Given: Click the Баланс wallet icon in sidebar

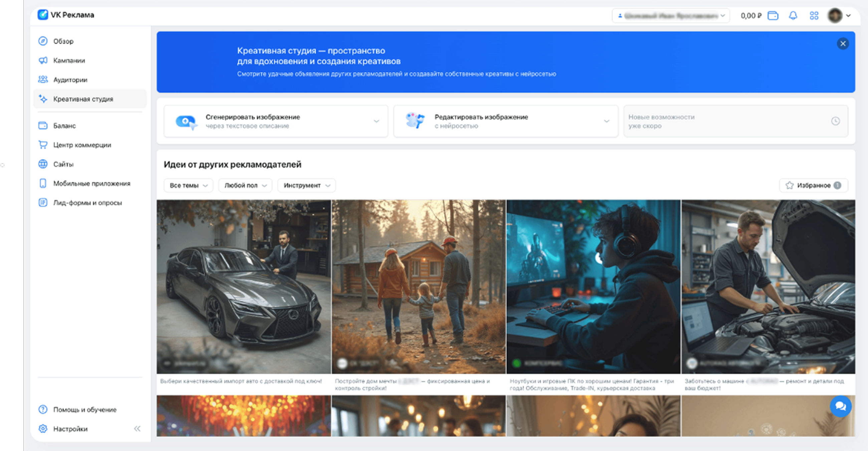Looking at the screenshot, I should point(43,125).
